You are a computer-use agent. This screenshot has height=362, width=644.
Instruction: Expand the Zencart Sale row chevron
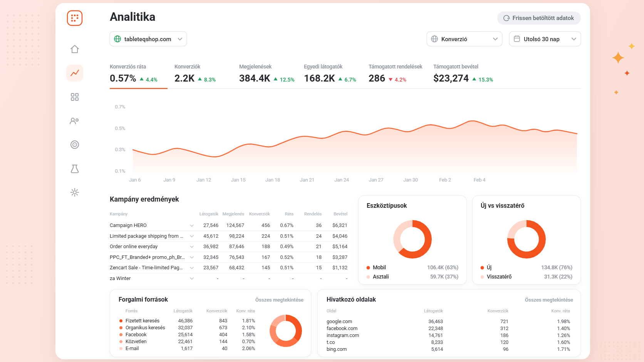click(x=192, y=268)
